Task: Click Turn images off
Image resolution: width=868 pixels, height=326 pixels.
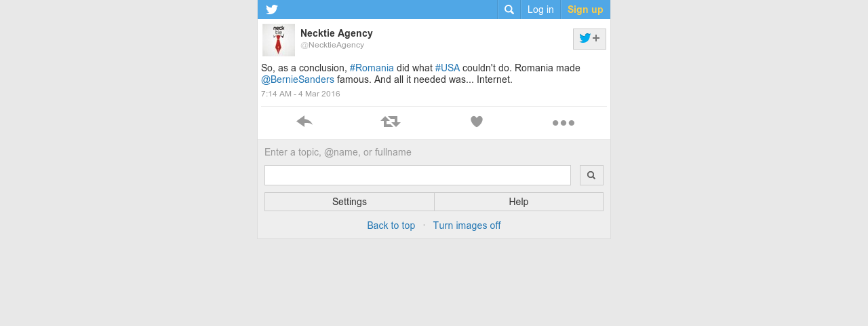Action: pos(467,225)
